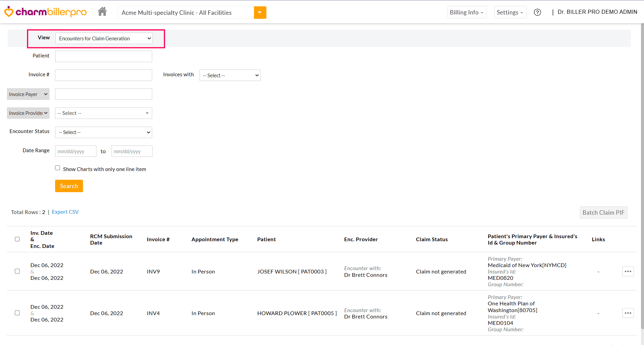
Task: Click Medicaid of New York[NYMCD] payer
Action: pos(527,265)
